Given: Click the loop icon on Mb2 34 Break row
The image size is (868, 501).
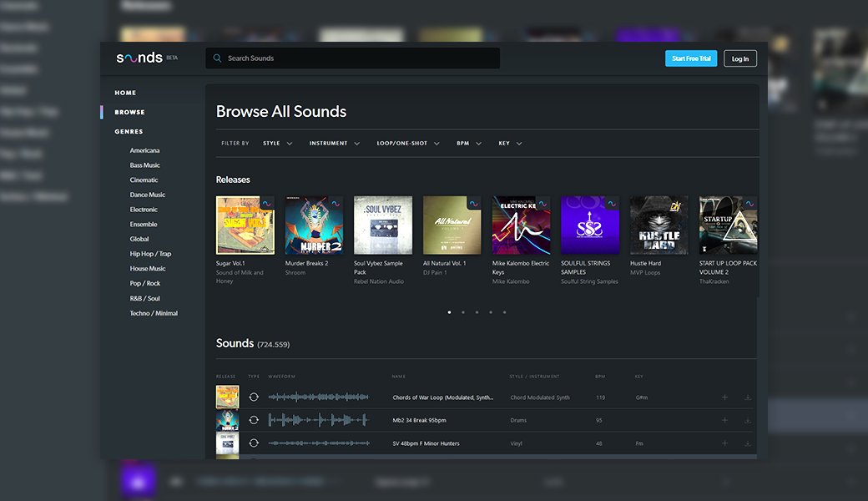Looking at the screenshot, I should tap(254, 420).
